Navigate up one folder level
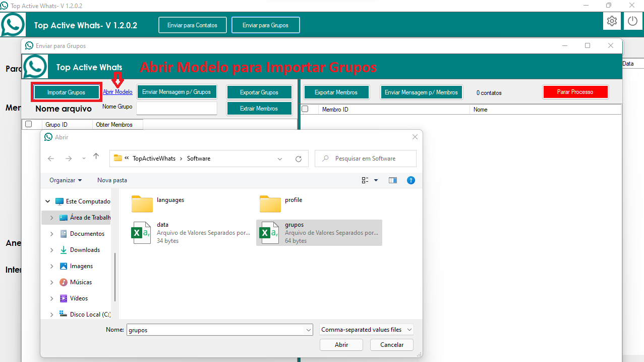This screenshot has width=644, height=362. point(96,157)
